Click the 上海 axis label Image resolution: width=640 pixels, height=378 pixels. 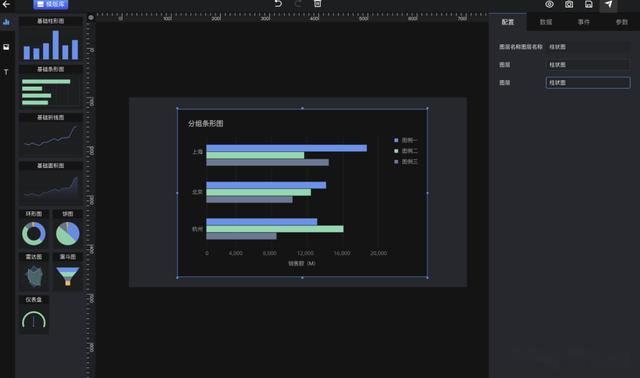click(x=198, y=151)
